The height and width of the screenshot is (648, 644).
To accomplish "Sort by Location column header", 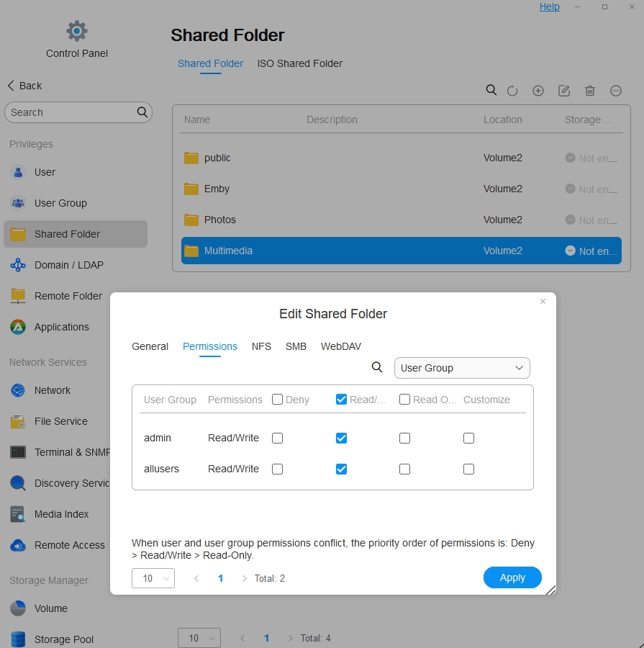I will coord(503,120).
